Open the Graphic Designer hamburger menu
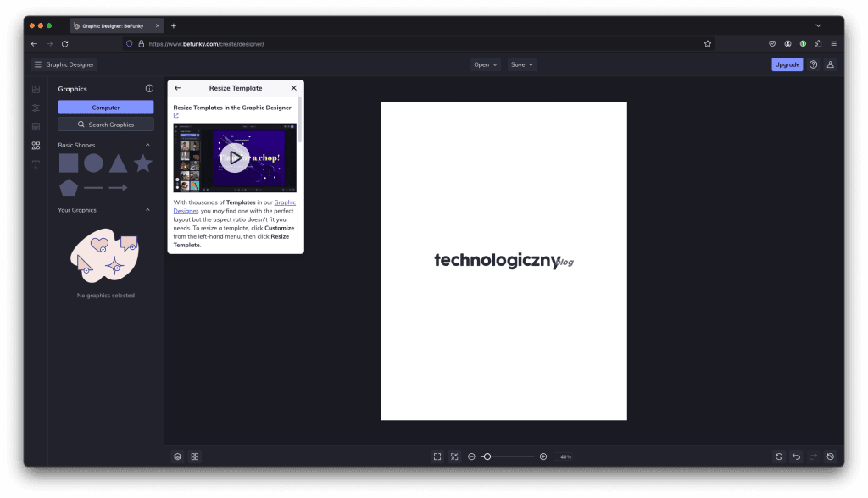This screenshot has height=498, width=868. coord(37,64)
